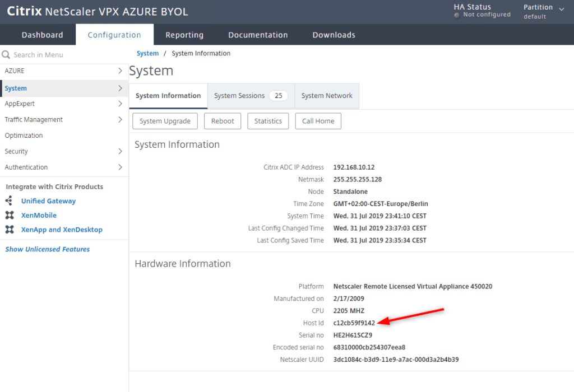The width and height of the screenshot is (574, 392).
Task: Open the Statistics button
Action: [x=268, y=121]
